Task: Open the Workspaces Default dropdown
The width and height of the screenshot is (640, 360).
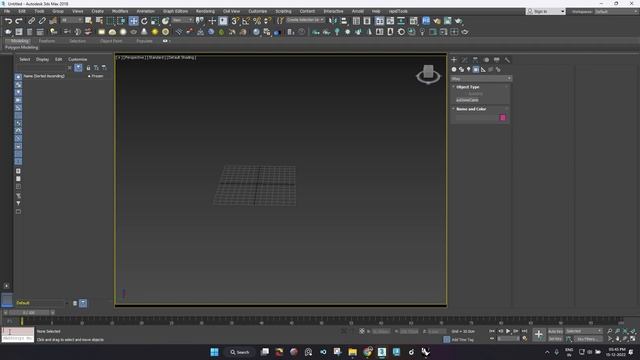Action: pos(616,11)
